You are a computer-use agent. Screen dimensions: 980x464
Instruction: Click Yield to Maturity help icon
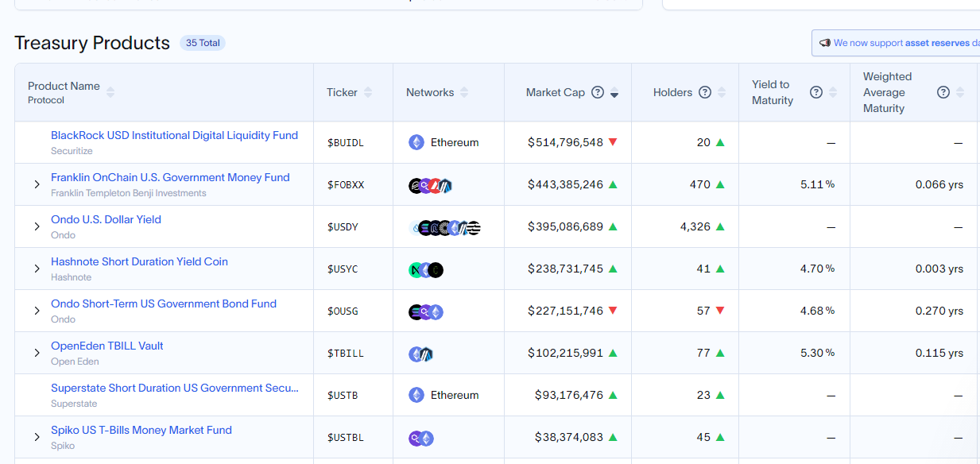click(x=815, y=92)
